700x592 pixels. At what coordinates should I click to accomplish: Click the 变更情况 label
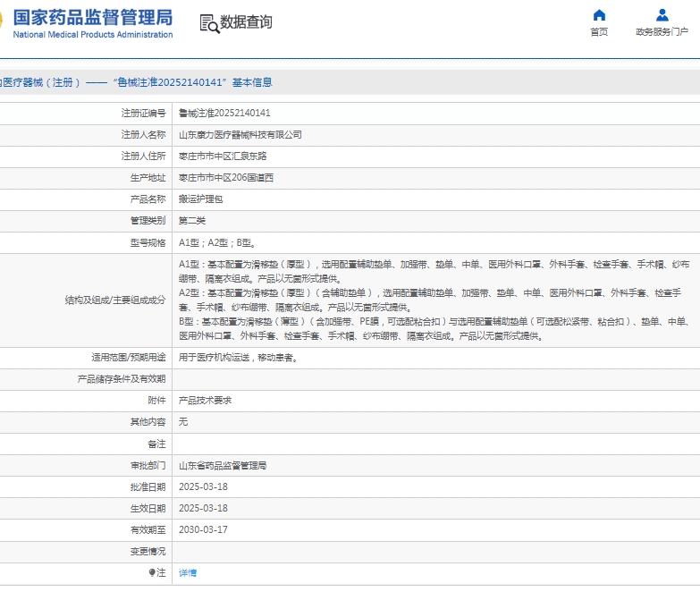tap(148, 552)
